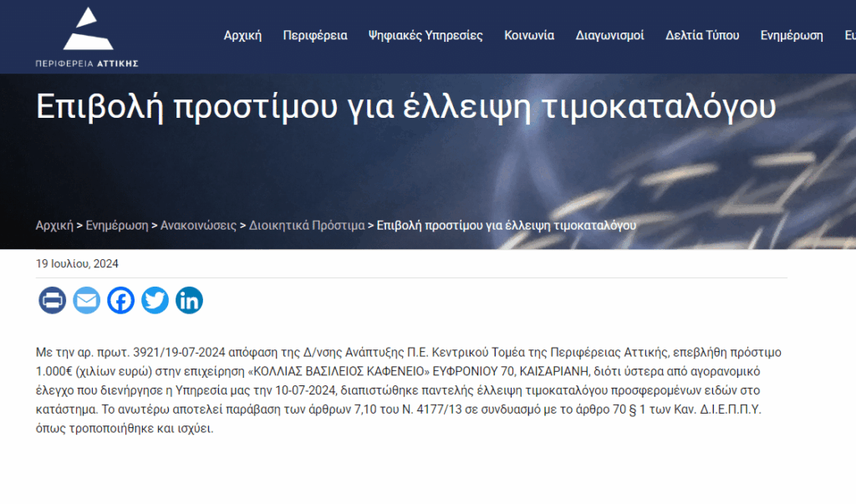Click the text ΚΟΛΛΙΑΣ ΒΑΣΙΛΕΙΟΣ ΚΑΦΕΝΕΙΟ
The height and width of the screenshot is (504, 856).
pos(339,371)
